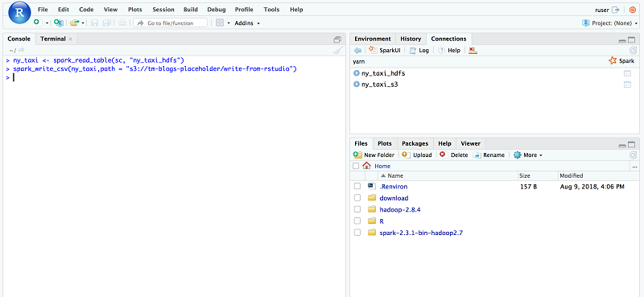Open the Profile menu
Viewport: 644px width, 297px height.
pyautogui.click(x=244, y=10)
